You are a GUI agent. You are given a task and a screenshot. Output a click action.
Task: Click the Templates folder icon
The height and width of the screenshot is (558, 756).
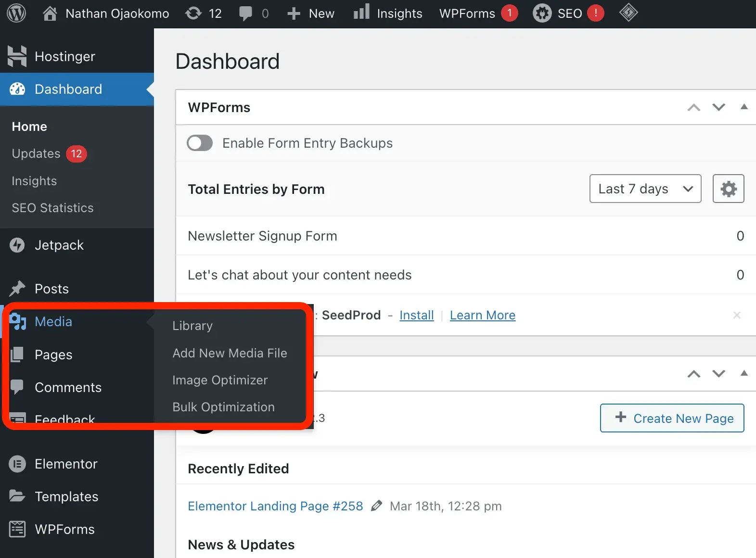(17, 496)
